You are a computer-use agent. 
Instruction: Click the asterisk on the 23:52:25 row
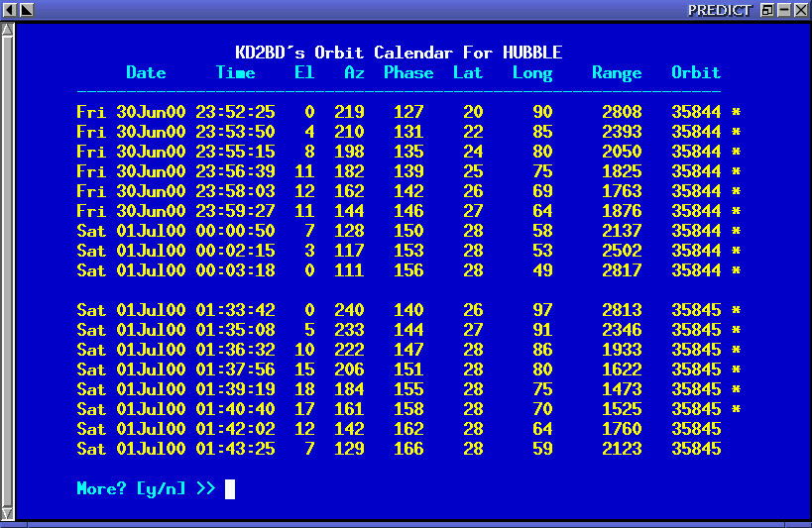pos(736,112)
